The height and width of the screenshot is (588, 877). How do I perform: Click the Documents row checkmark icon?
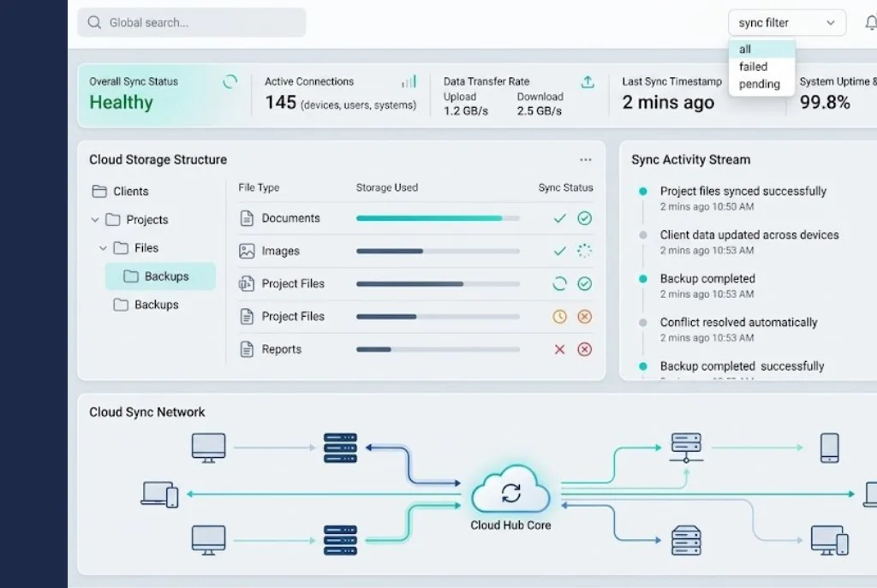click(560, 218)
